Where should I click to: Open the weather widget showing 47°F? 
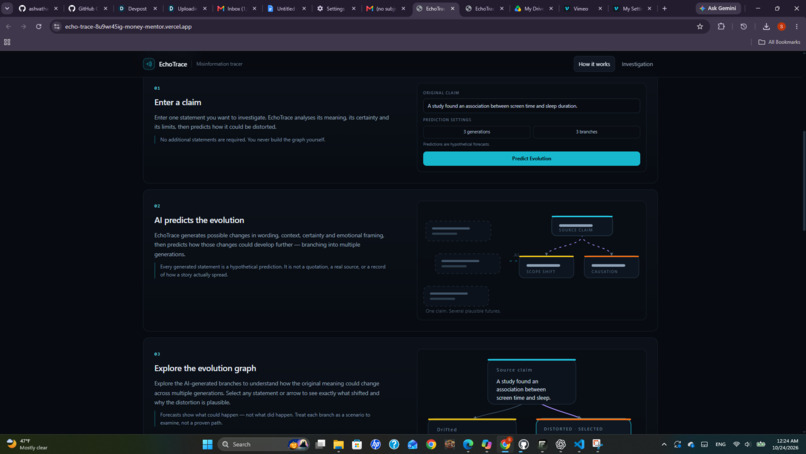point(27,444)
